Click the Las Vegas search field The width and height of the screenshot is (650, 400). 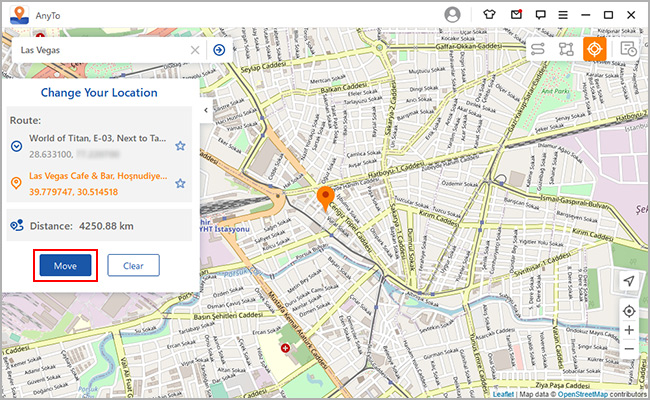pyautogui.click(x=100, y=50)
